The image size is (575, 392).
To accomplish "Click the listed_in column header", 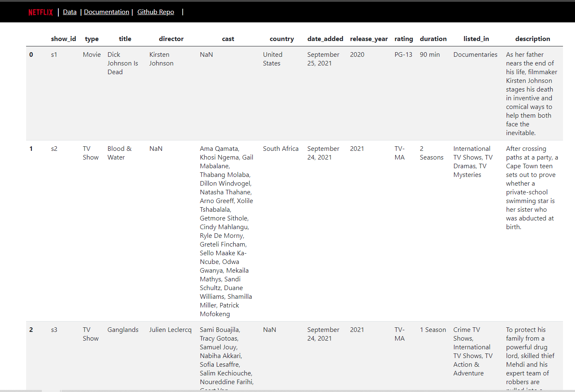I will click(x=476, y=39).
